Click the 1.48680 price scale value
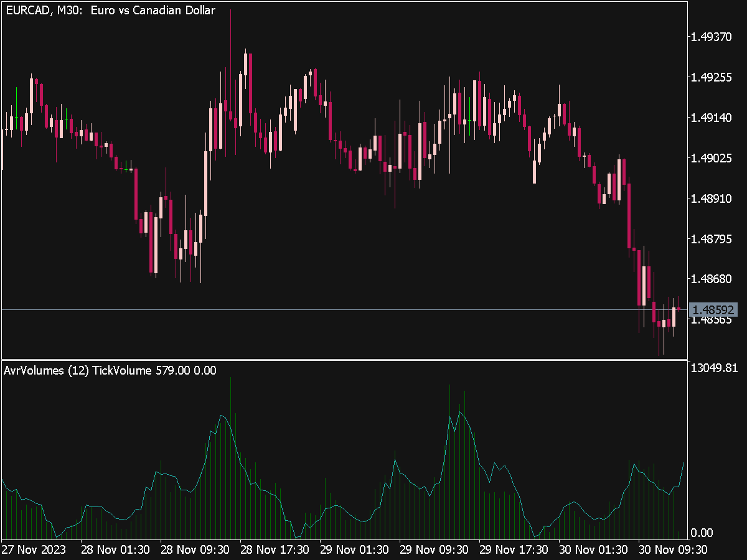Screen dimensions: 747x560 pos(711,280)
